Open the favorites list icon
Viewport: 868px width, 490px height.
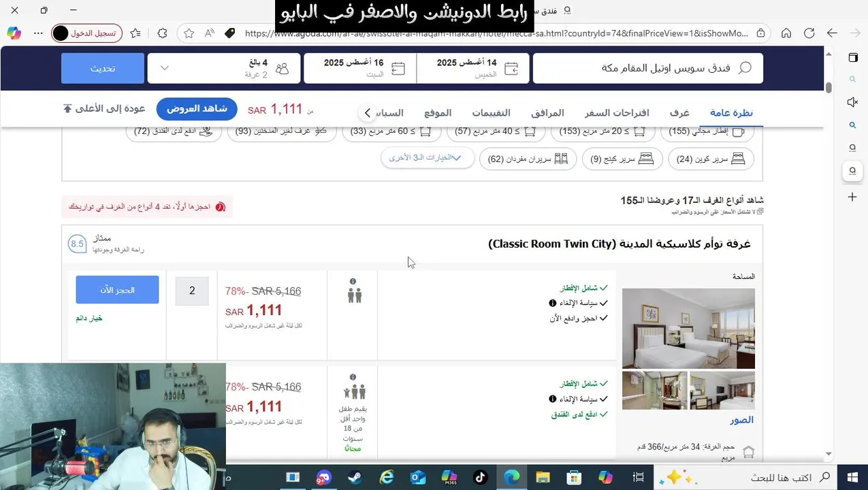coord(135,33)
